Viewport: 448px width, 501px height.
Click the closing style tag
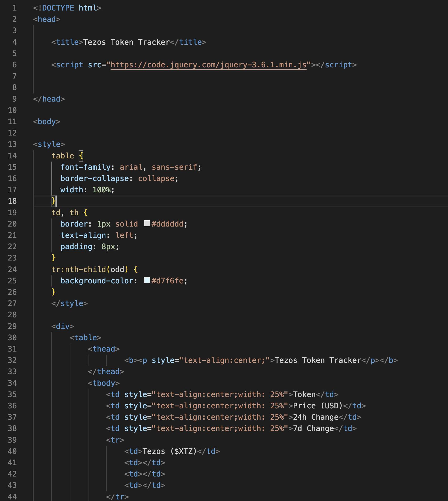69,303
